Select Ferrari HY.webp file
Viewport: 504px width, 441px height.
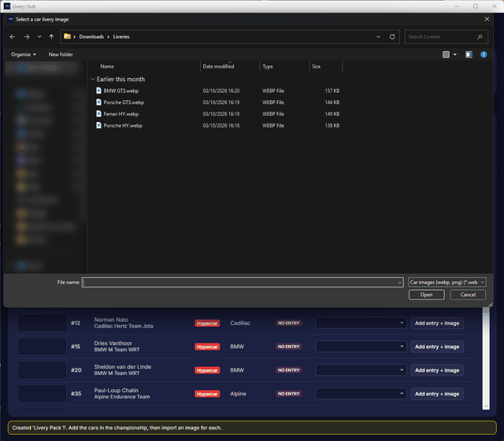pyautogui.click(x=120, y=114)
